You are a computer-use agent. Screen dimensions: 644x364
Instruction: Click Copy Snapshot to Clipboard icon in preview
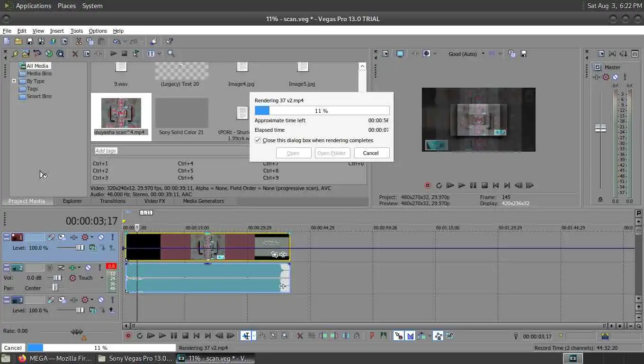pyautogui.click(x=512, y=54)
